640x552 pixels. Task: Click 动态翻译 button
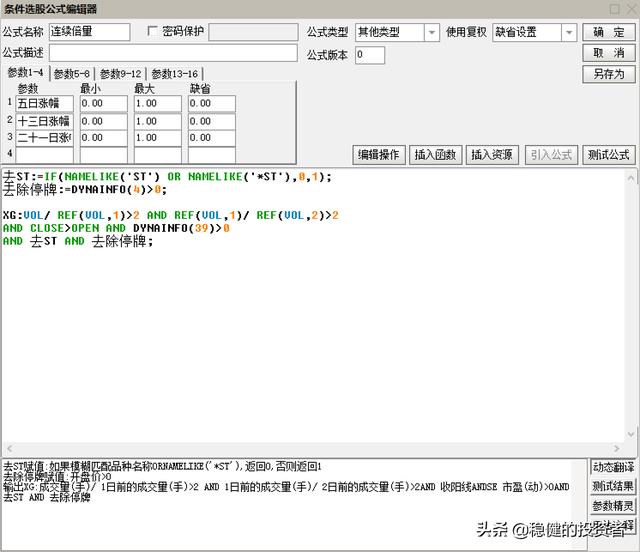click(x=612, y=467)
